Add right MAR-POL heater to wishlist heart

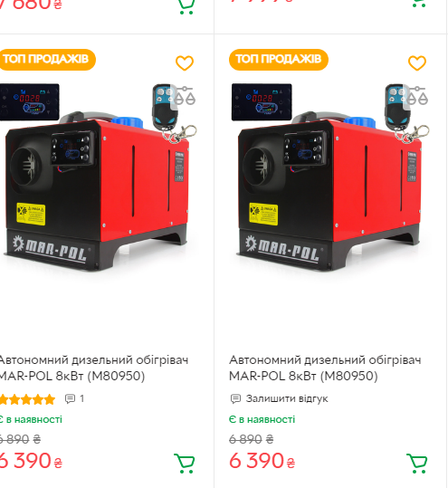(417, 63)
